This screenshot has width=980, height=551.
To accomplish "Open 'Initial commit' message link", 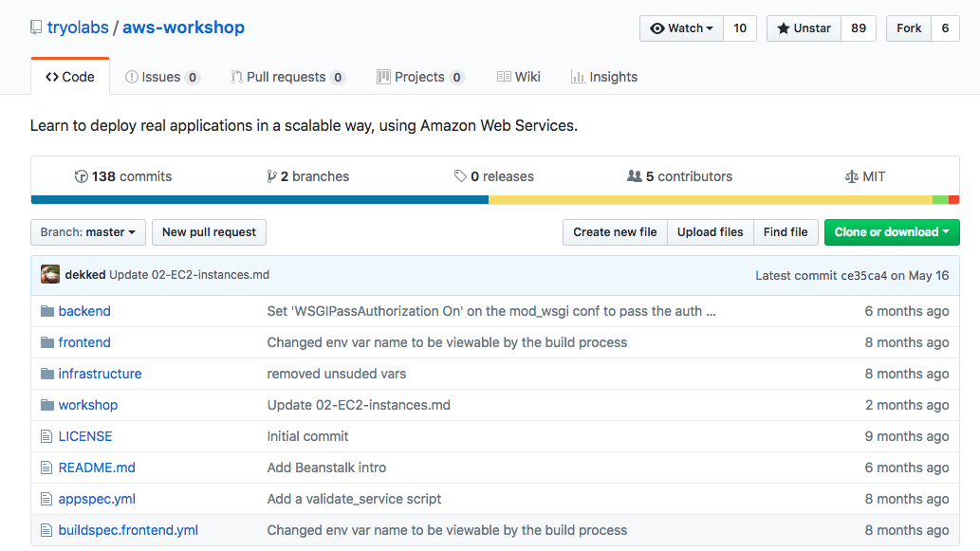I will pos(307,436).
